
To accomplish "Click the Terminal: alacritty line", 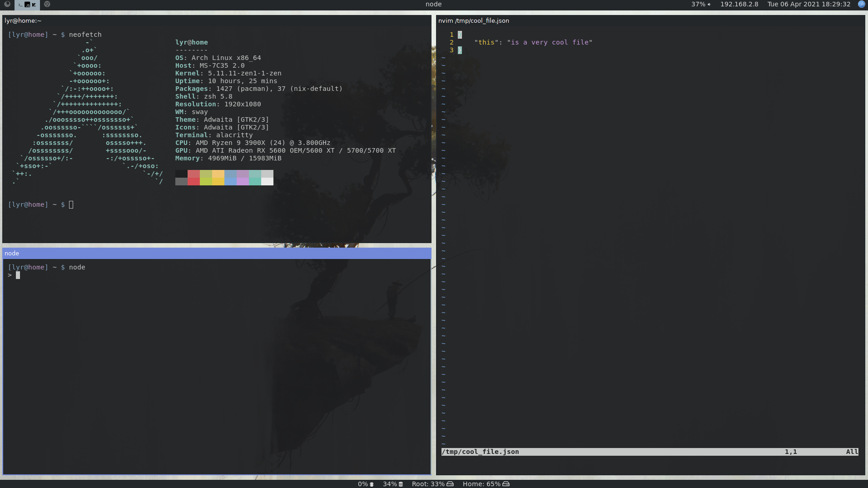I will (214, 135).
